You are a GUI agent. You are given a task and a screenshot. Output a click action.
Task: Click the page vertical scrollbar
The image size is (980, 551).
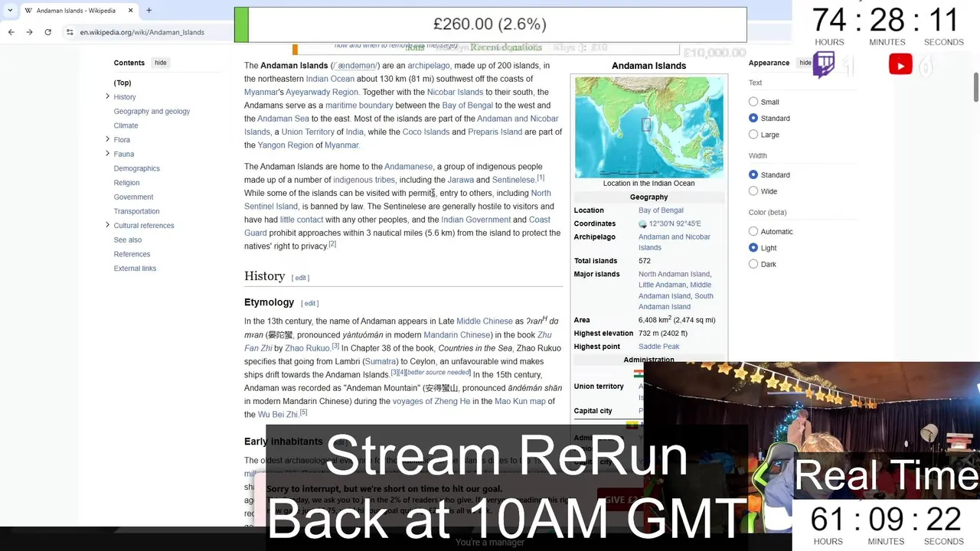pos(975,86)
